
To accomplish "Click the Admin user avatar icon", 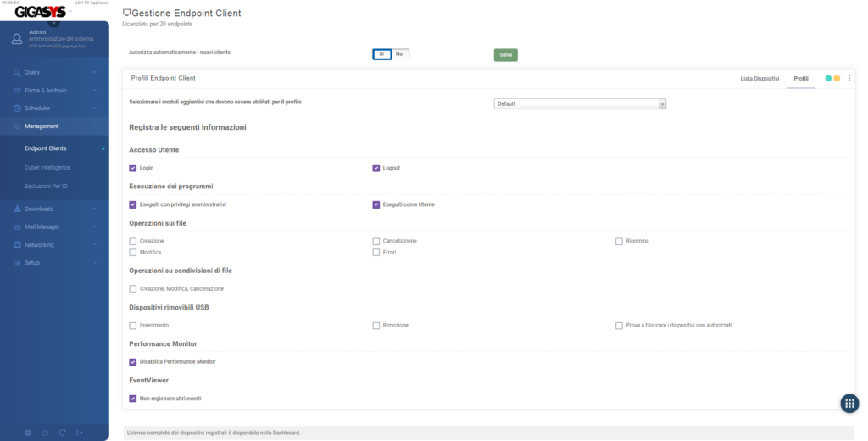I will (x=17, y=38).
